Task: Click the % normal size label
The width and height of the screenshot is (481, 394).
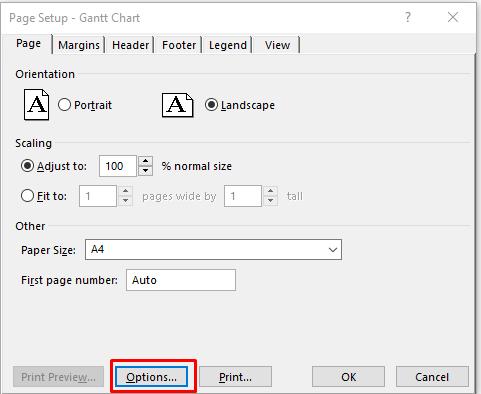Action: coord(197,166)
